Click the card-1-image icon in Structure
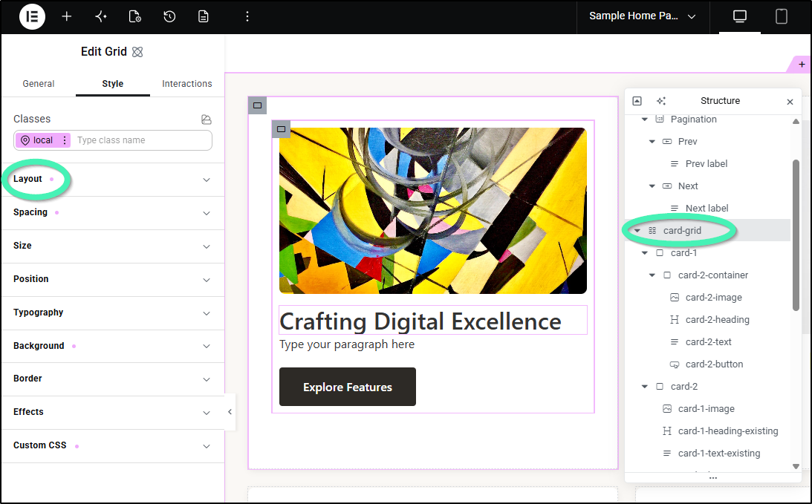Image resolution: width=812 pixels, height=504 pixels. point(667,409)
